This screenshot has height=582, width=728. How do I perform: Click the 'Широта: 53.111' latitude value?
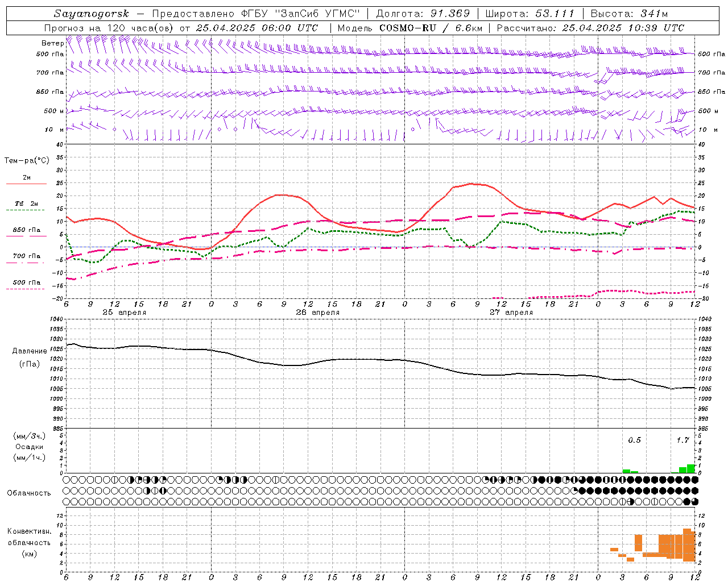coord(530,14)
